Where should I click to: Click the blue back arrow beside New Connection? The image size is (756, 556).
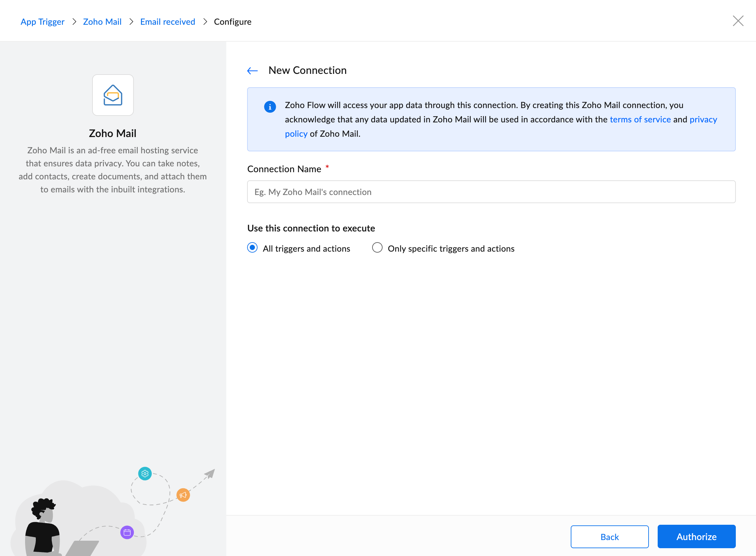[x=252, y=71]
